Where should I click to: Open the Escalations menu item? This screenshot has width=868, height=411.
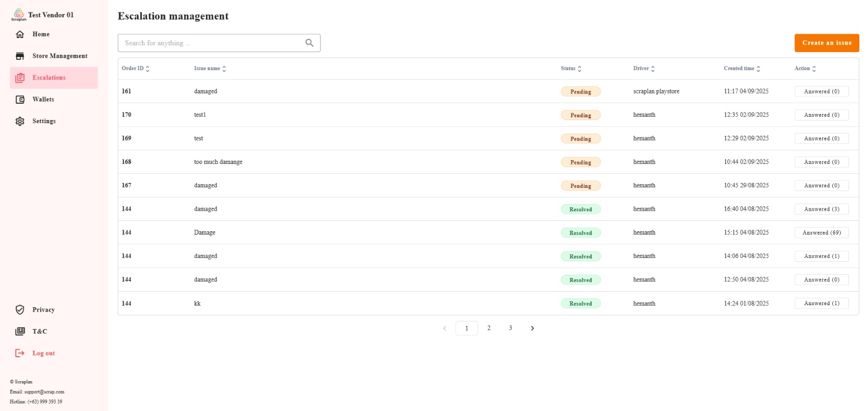pos(49,78)
